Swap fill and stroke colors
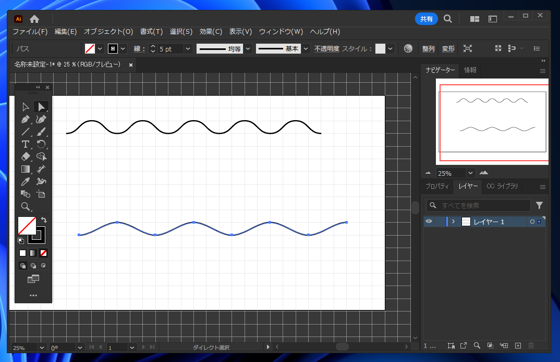560x362 pixels. [44, 220]
